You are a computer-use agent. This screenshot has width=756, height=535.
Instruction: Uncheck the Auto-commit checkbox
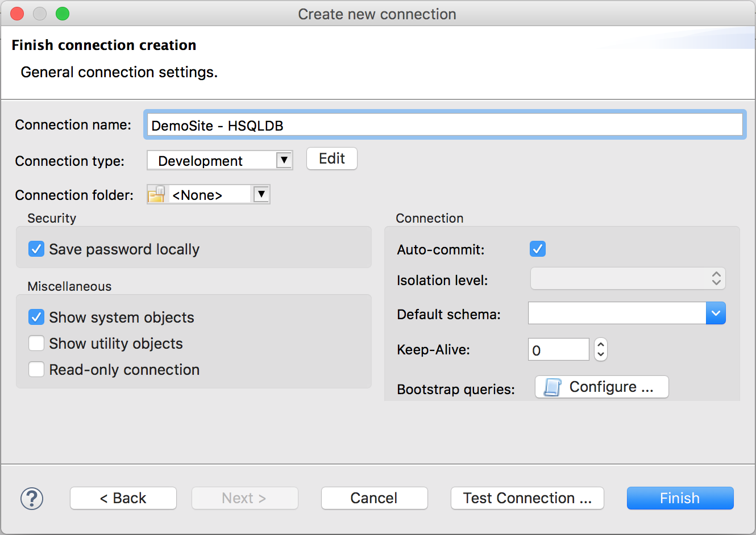537,249
